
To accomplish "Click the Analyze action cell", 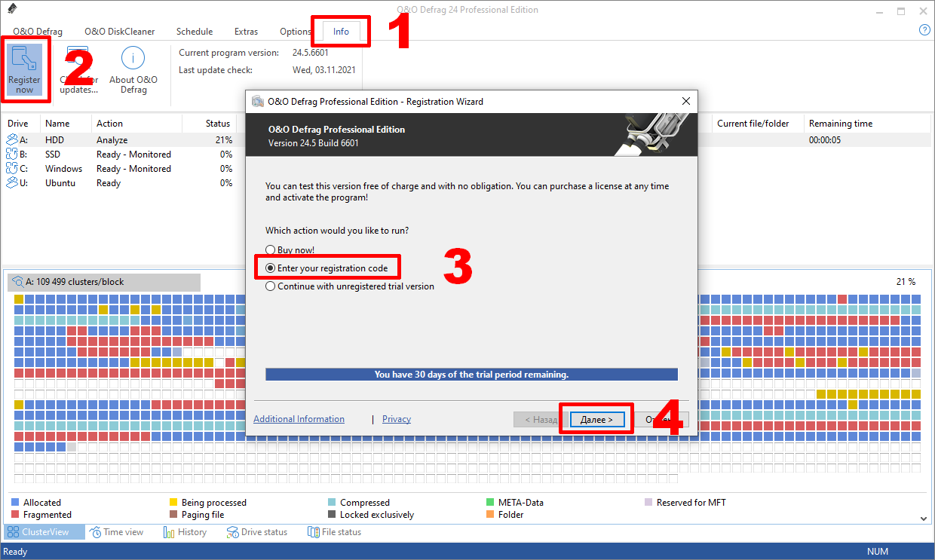I will 112,140.
